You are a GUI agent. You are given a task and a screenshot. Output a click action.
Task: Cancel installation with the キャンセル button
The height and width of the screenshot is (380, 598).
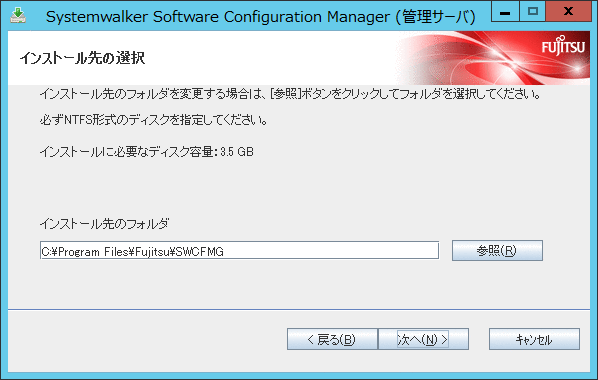tap(534, 339)
